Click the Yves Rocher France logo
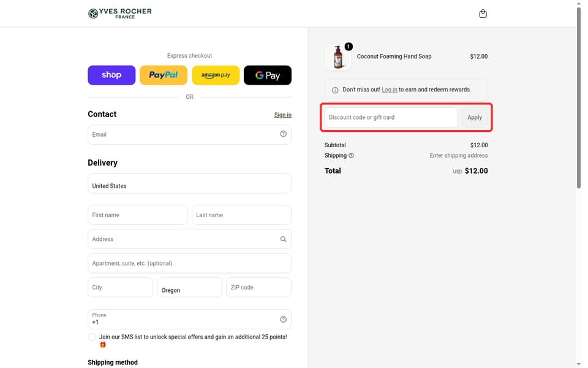The height and width of the screenshot is (368, 588). [x=119, y=13]
